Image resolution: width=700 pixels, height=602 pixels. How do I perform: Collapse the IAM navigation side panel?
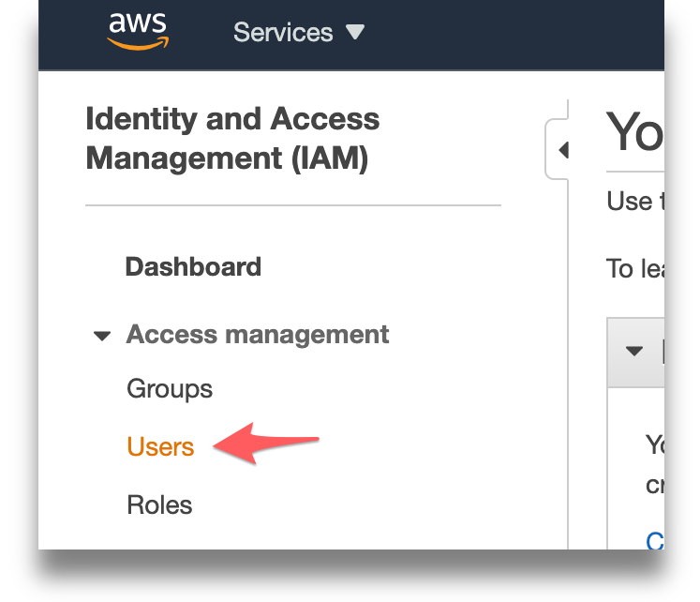click(x=559, y=150)
